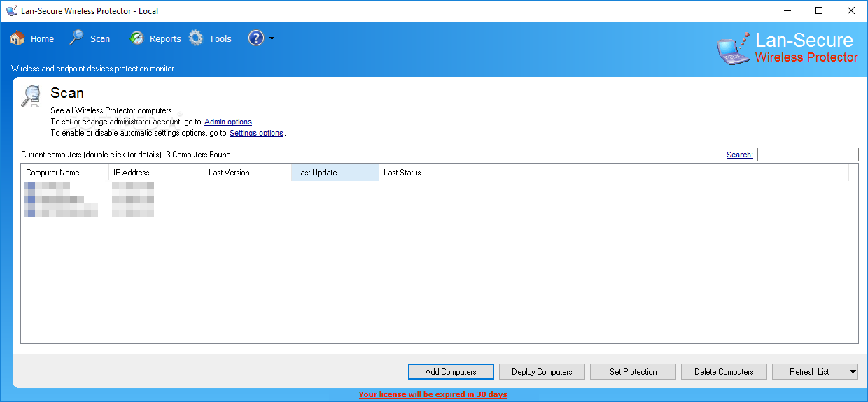Open the Reports menu label
This screenshot has width=868, height=402.
[x=165, y=39]
